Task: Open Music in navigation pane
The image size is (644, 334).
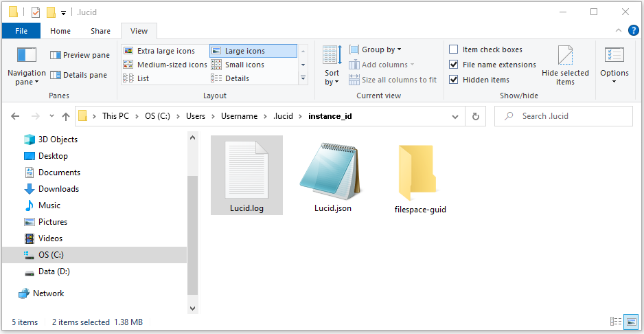Action: [43, 205]
